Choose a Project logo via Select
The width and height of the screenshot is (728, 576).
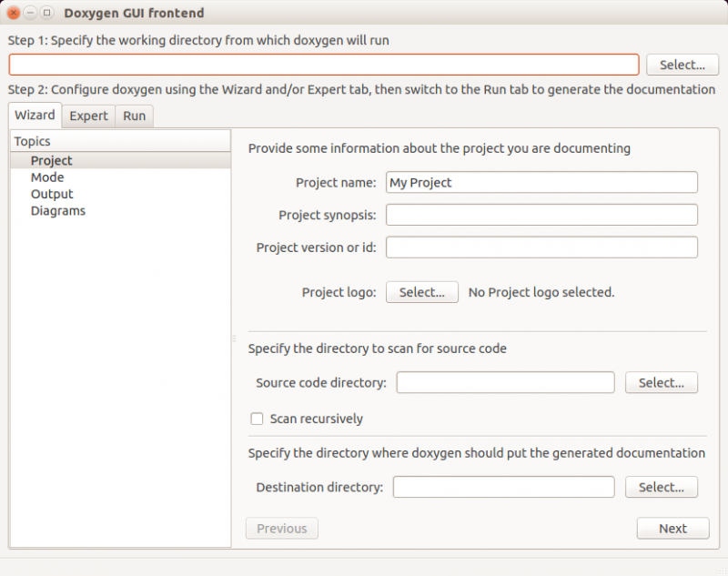tap(421, 292)
